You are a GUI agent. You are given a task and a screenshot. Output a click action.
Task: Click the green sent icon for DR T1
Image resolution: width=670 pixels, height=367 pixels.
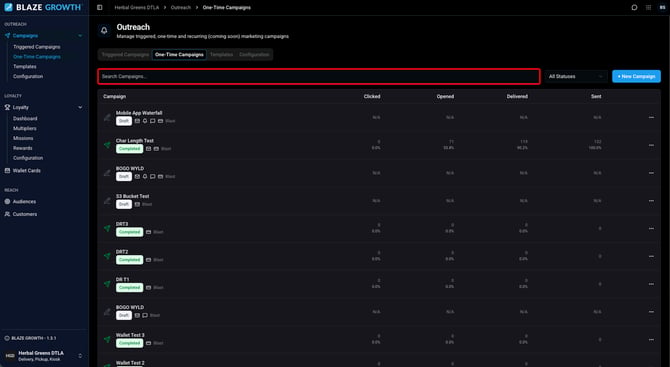tap(107, 284)
